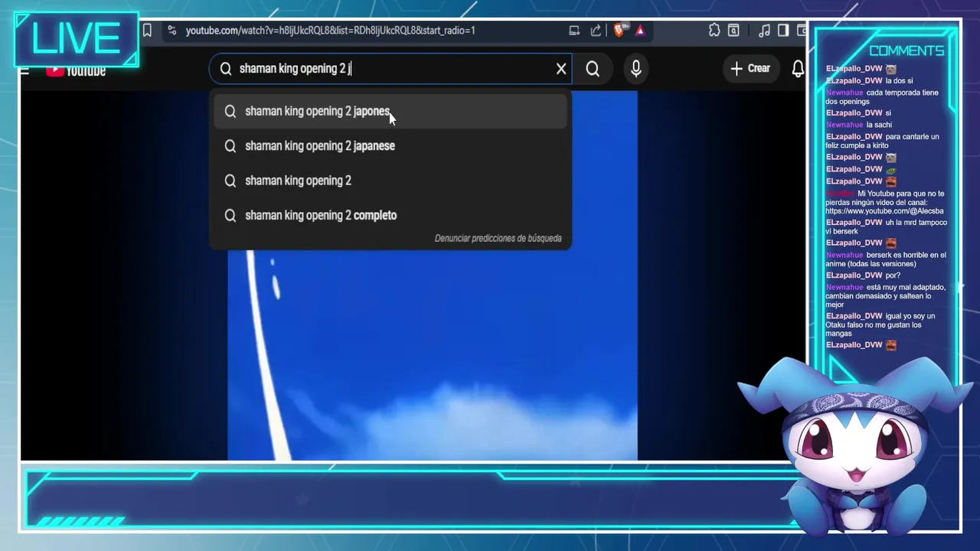The height and width of the screenshot is (551, 980).
Task: Click the YouTube URL address bar
Action: 331,31
